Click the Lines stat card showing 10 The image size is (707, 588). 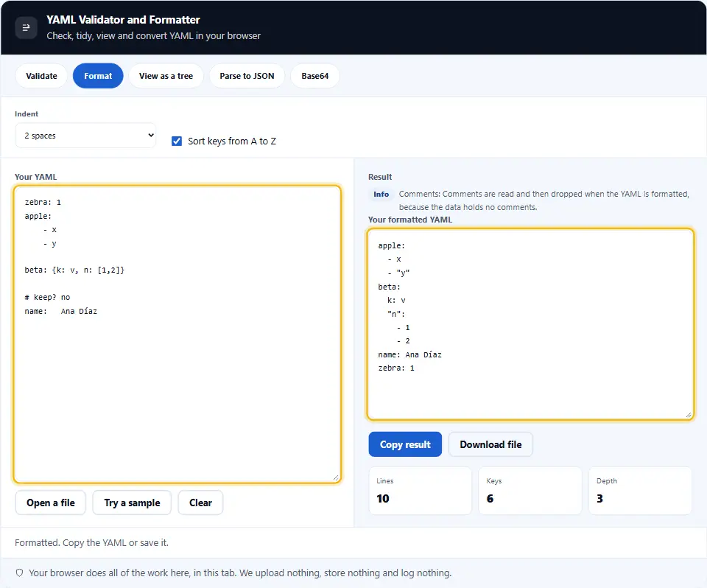tap(421, 491)
